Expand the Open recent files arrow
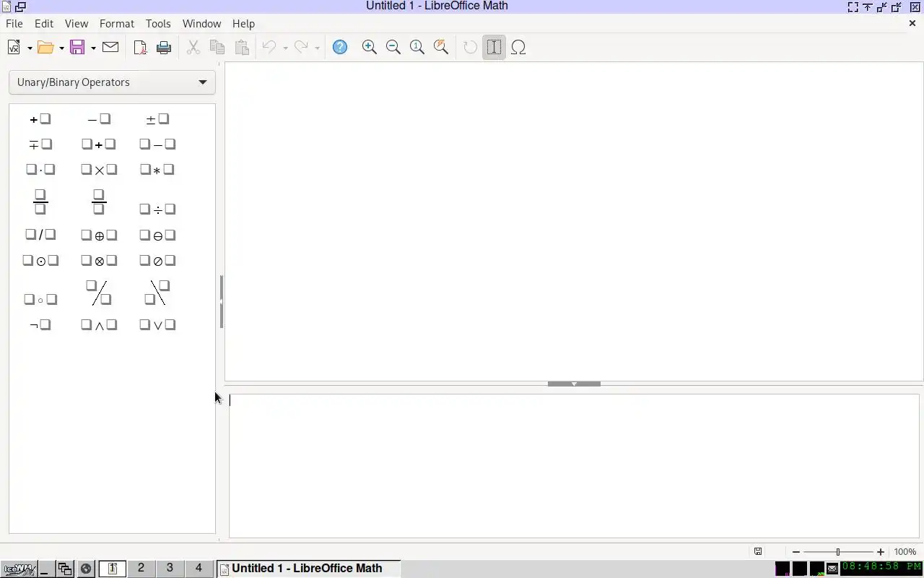924x578 pixels. (x=61, y=48)
